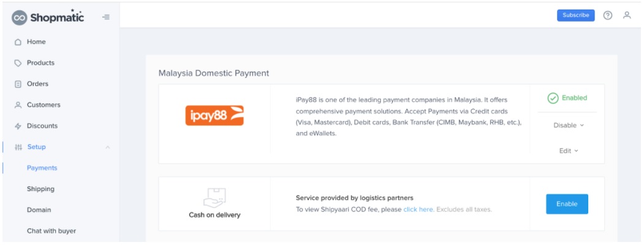Click the Setup sliders icon
This screenshot has width=644, height=245.
coord(18,147)
